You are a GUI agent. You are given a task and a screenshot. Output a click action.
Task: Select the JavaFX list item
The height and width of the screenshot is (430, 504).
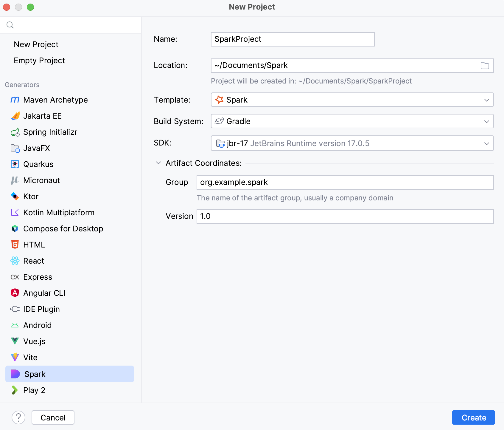pyautogui.click(x=70, y=148)
